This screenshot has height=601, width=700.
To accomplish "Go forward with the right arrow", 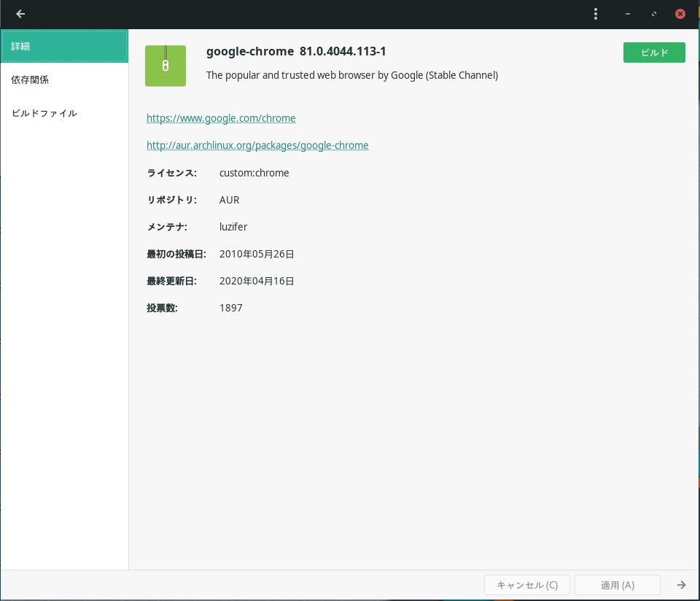I will (x=681, y=585).
